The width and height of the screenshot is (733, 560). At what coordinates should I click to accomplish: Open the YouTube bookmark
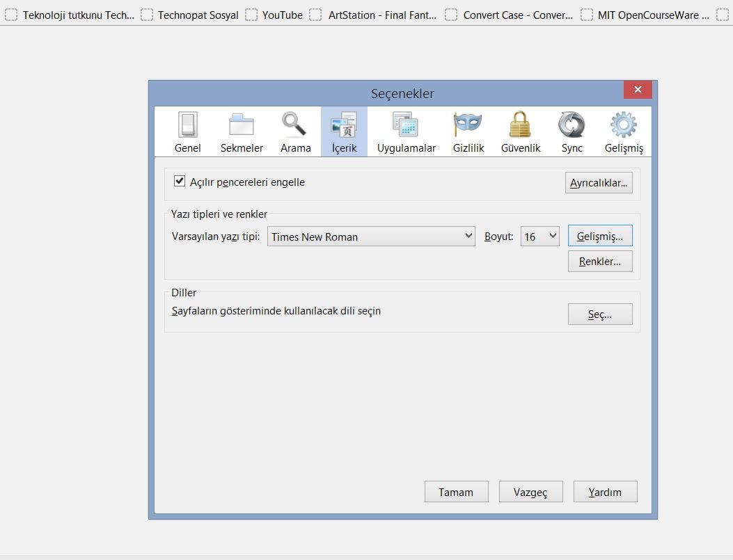click(x=274, y=15)
